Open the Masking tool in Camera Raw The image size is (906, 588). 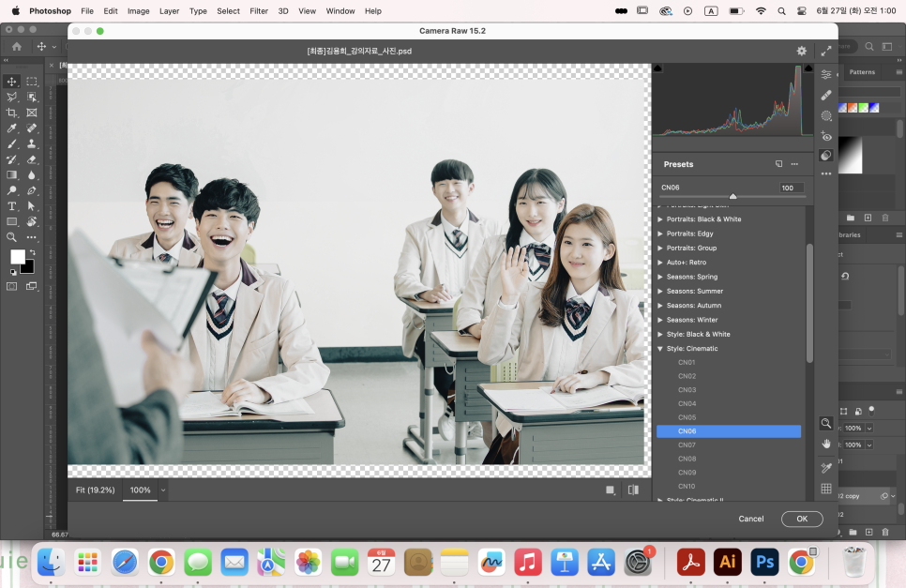826,115
